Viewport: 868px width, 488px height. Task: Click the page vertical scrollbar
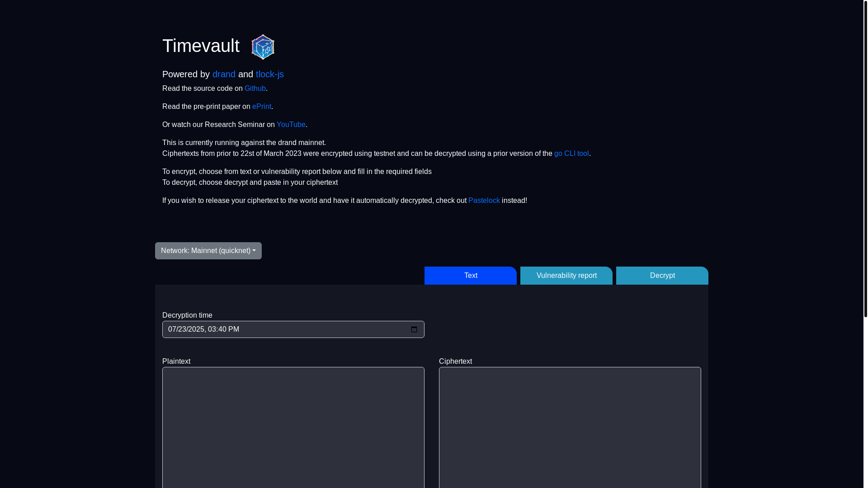pyautogui.click(x=865, y=158)
